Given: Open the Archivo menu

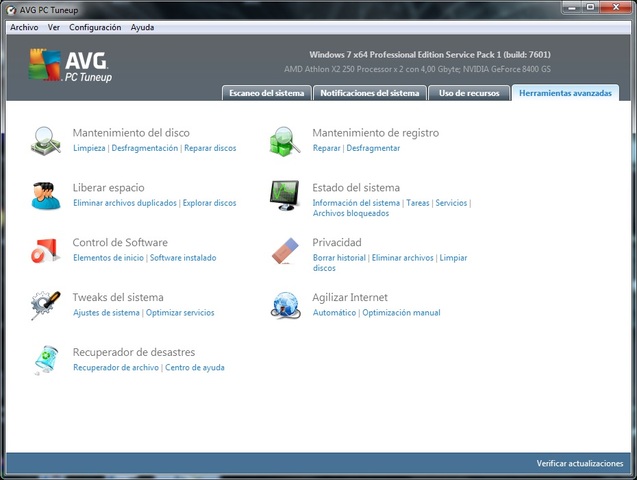Looking at the screenshot, I should (24, 27).
